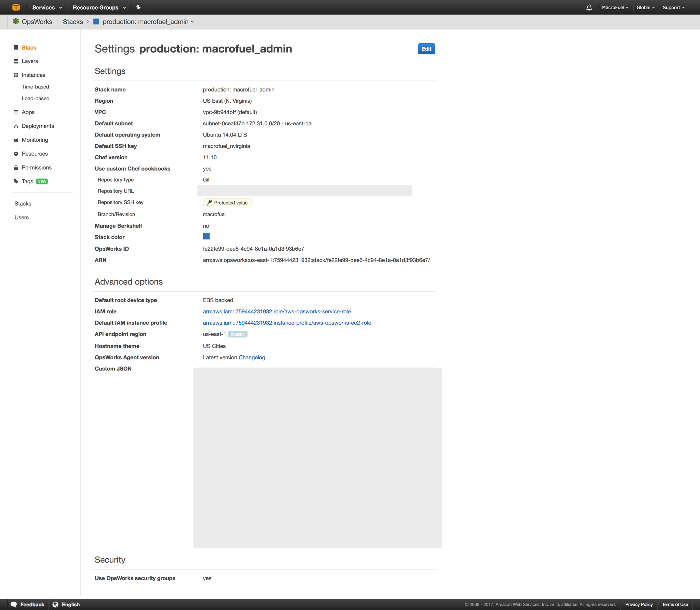Click blue stack square in breadcrumb
The image size is (700, 610).
[x=96, y=22]
